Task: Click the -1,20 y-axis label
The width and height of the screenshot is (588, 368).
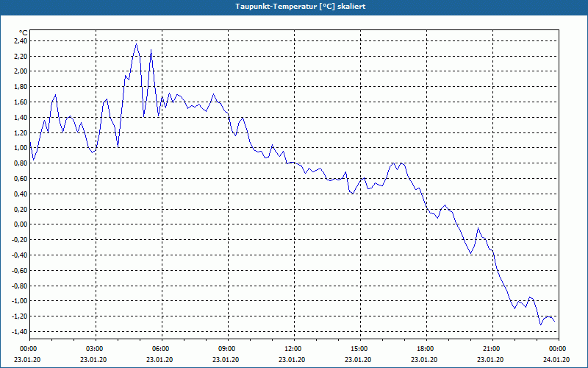Action: point(21,316)
